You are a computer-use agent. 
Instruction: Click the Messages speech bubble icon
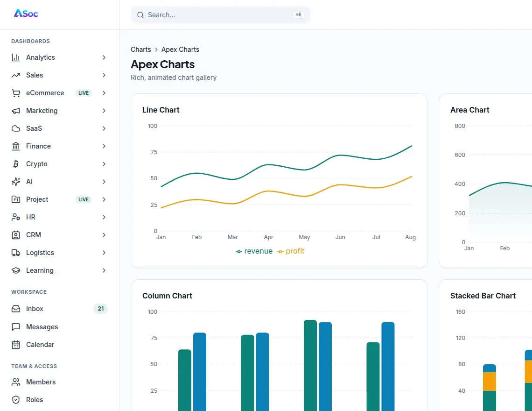tap(15, 327)
